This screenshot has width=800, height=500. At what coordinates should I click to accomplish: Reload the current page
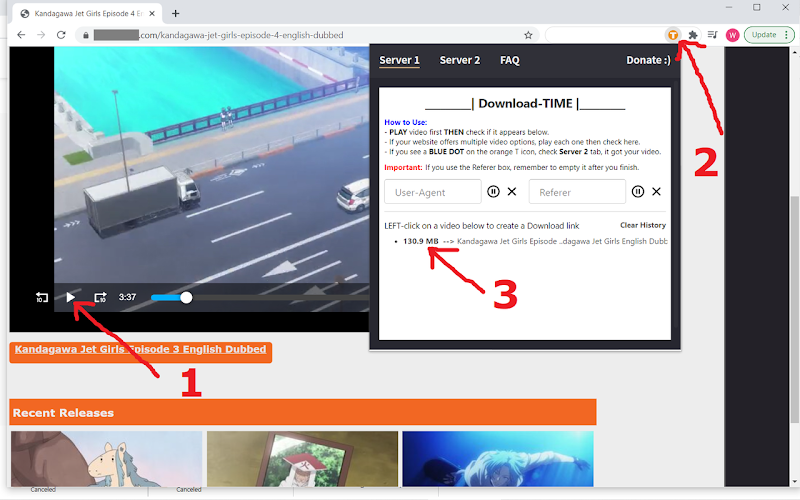[x=61, y=35]
